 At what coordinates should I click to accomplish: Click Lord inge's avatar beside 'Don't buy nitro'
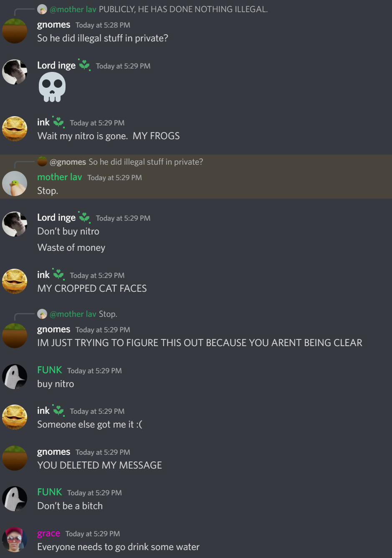(x=15, y=224)
